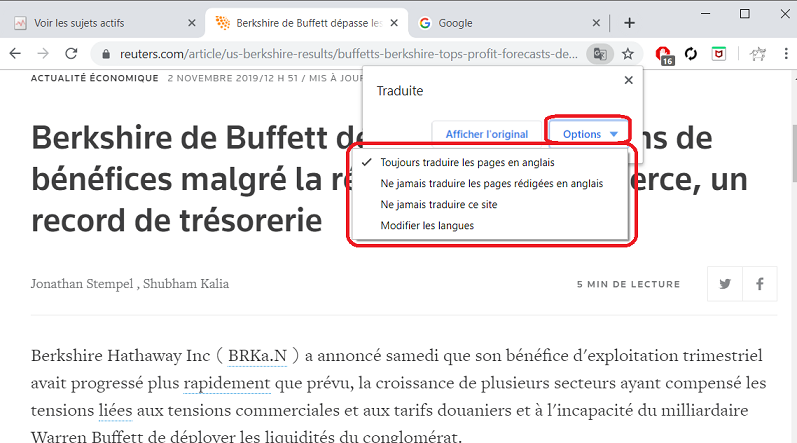Click the '5 MIN DE LECTURE' text
The height and width of the screenshot is (443, 797).
point(628,284)
